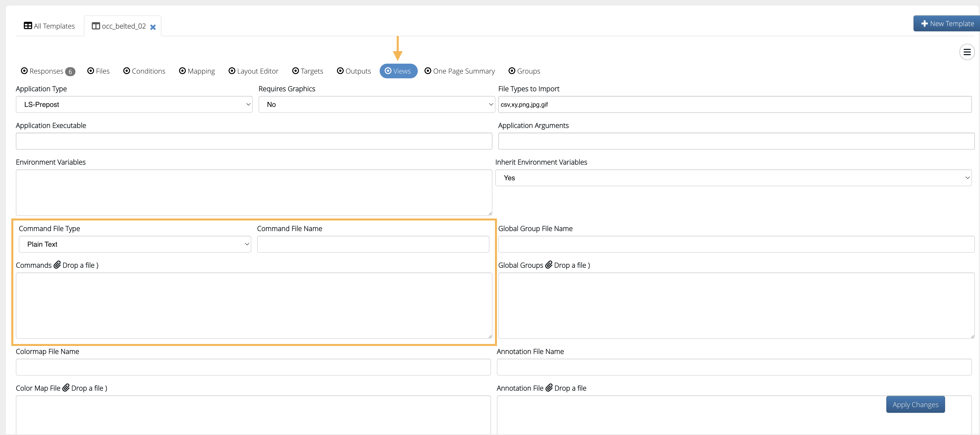Click paperclip icon next to Color Map File
The width and height of the screenshot is (980, 435).
coord(66,387)
